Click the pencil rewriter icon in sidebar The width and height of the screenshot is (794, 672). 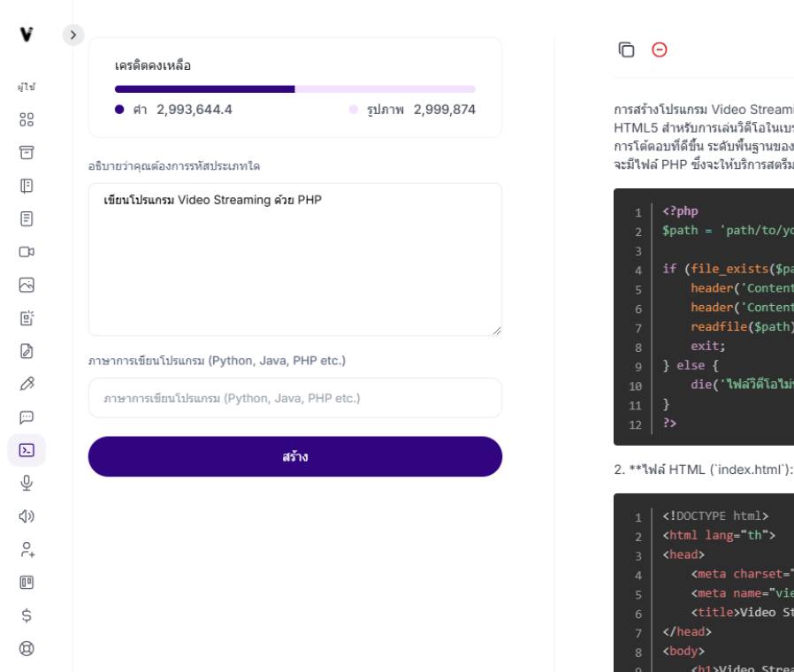pos(27,384)
